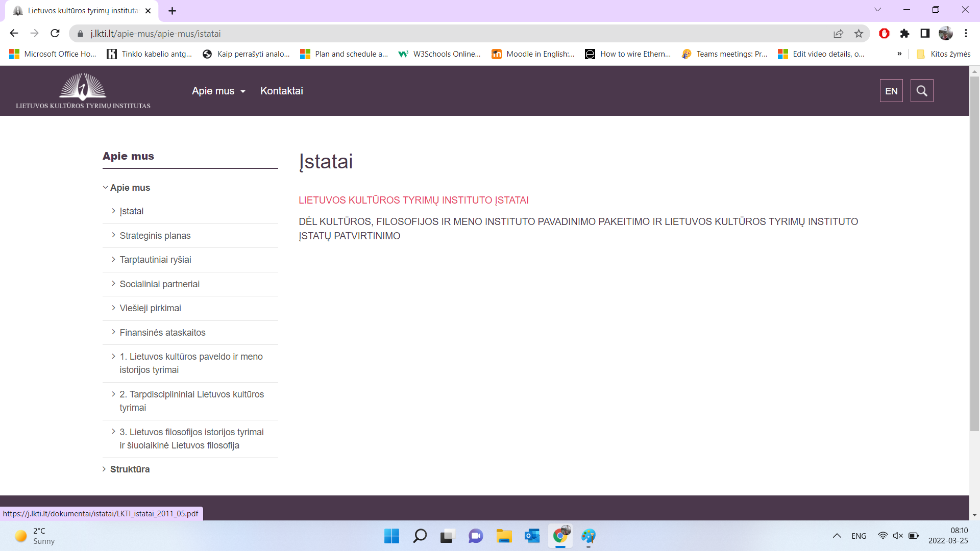Open Outlook from the taskbar
Viewport: 980px width, 551px height.
click(532, 536)
